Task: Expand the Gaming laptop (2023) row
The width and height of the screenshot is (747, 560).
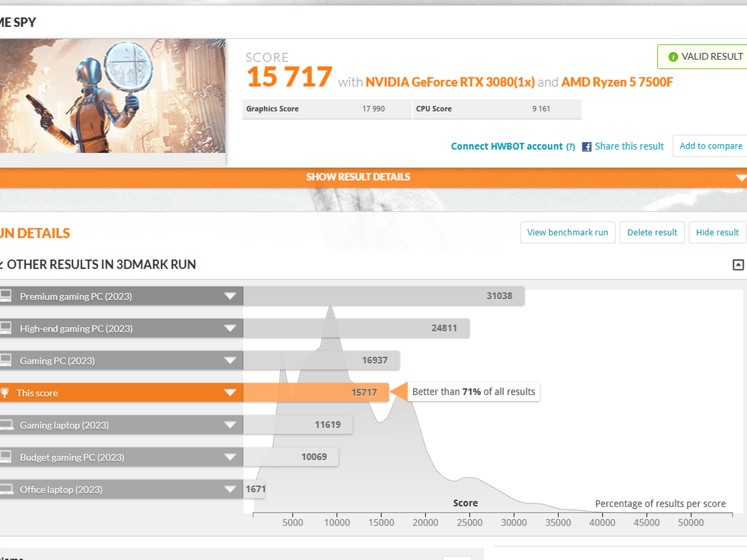Action: click(x=230, y=425)
